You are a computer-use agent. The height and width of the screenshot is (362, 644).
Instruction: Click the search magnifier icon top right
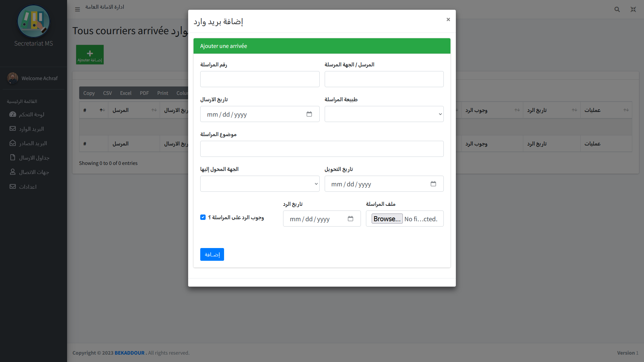click(617, 9)
